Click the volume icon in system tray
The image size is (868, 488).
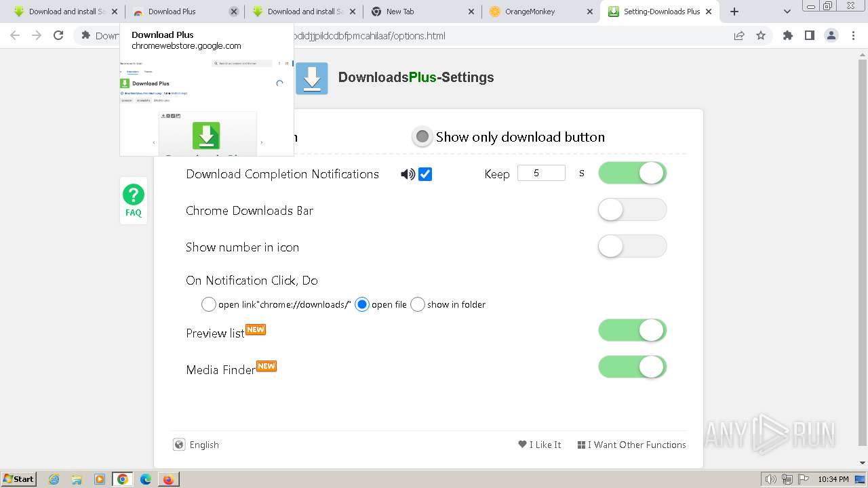[770, 479]
